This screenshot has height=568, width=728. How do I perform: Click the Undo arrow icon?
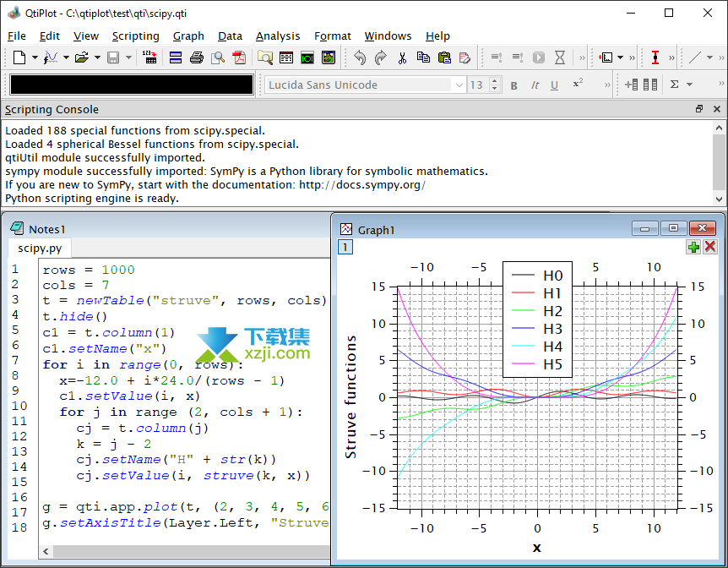pos(361,57)
